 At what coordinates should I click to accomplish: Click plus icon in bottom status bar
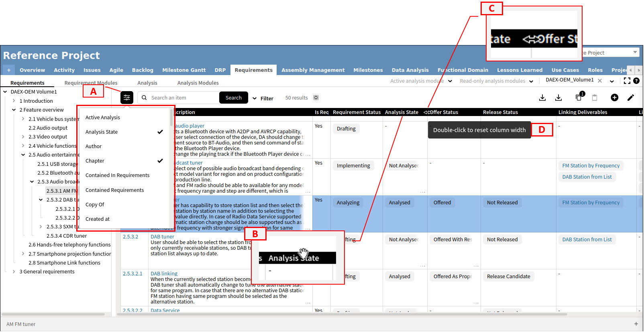(636, 324)
